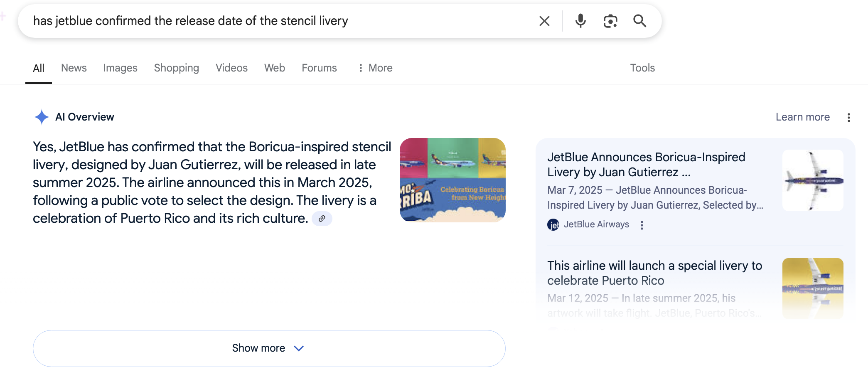Click the source link chip after the summary
The image size is (868, 372).
[x=322, y=219]
